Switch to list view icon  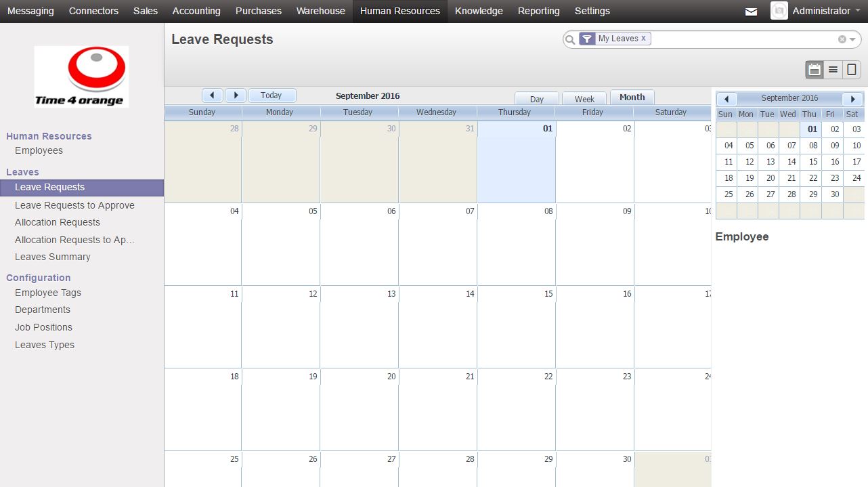click(x=833, y=69)
